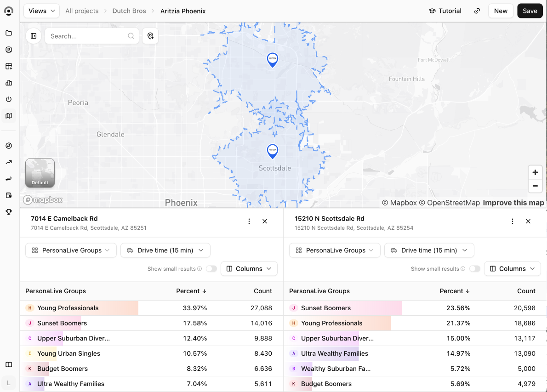This screenshot has height=392, width=547.
Task: Click the app logo at top left
Action: (x=9, y=11)
